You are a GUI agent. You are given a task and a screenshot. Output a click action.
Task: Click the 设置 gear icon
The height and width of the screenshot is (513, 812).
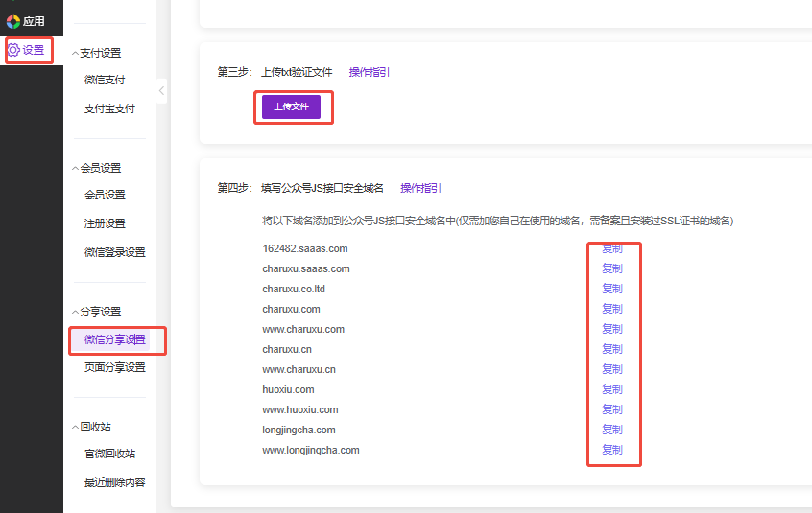(14, 50)
